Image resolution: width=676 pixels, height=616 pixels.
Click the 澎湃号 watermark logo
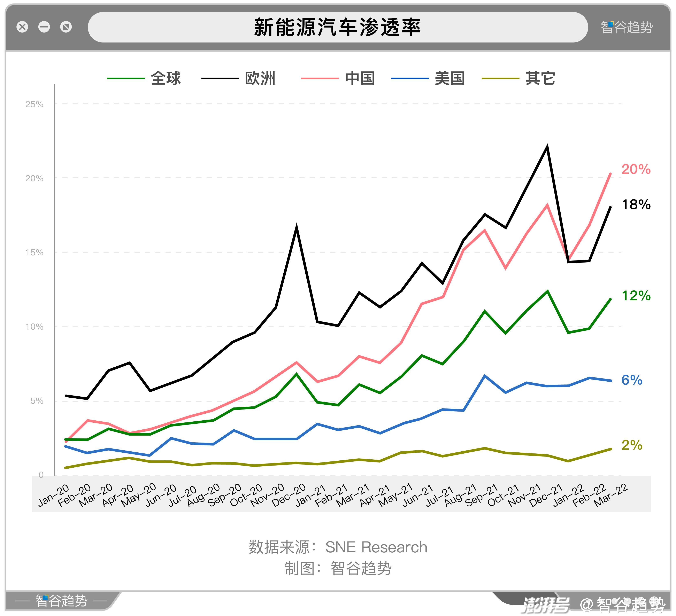[x=546, y=605]
